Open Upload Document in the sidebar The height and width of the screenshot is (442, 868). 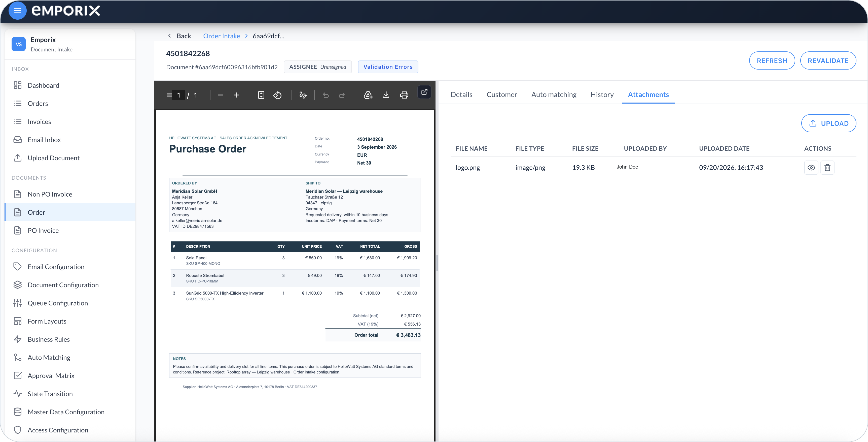tap(70, 158)
